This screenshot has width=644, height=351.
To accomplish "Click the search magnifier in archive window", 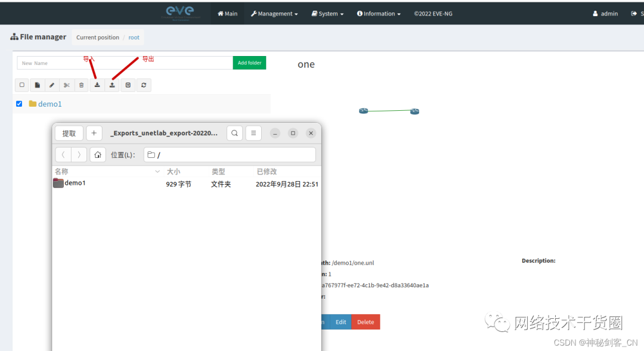I will (234, 133).
